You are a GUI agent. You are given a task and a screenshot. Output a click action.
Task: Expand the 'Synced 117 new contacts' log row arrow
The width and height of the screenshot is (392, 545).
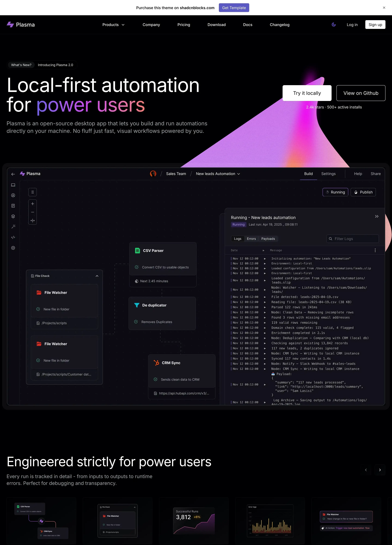[x=265, y=358]
